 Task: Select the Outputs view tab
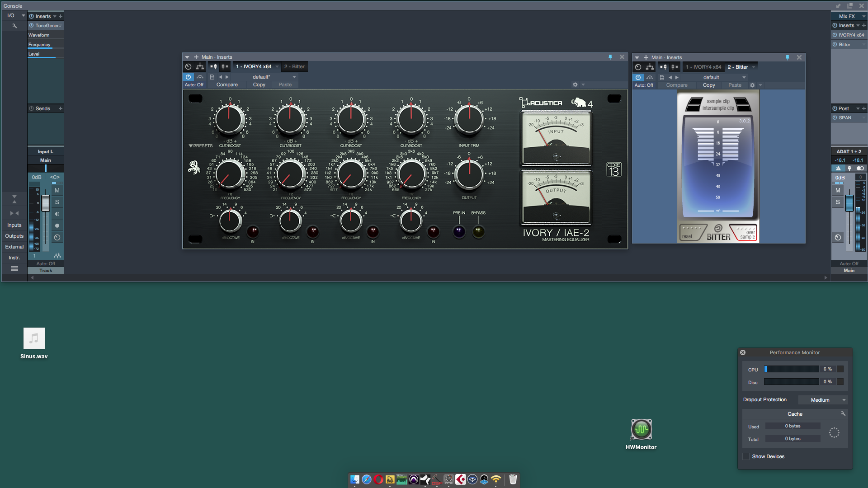14,236
